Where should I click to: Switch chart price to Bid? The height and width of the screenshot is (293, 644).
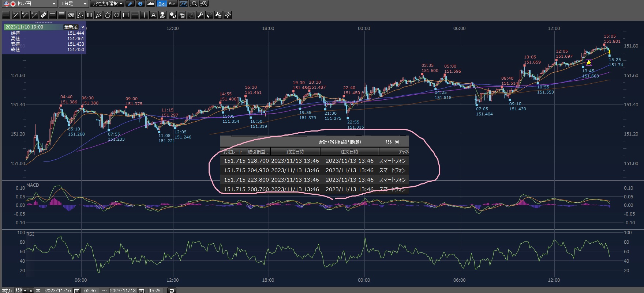[161, 4]
